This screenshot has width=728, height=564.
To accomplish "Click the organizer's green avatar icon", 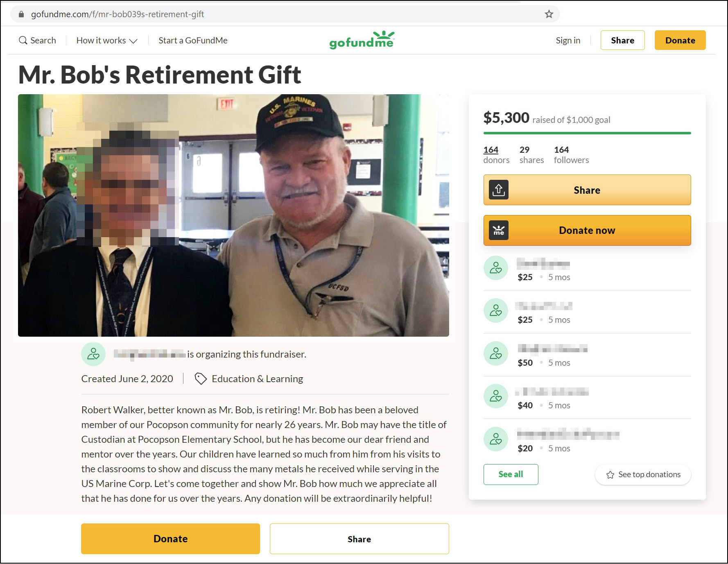I will click(93, 354).
